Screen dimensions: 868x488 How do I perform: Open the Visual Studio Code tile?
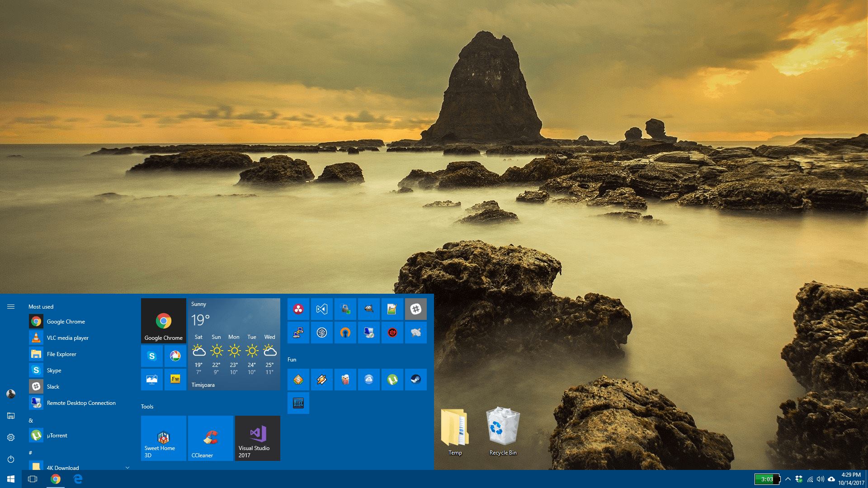pyautogui.click(x=321, y=309)
